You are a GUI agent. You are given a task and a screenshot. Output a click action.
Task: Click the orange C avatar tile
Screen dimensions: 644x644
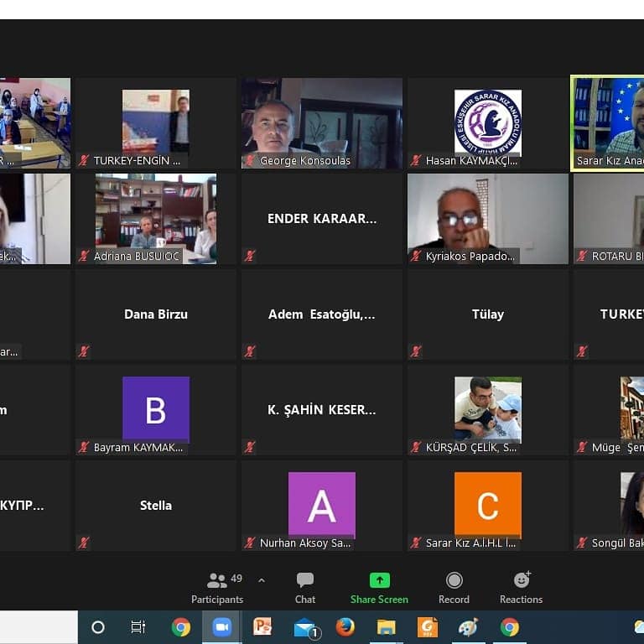tap(487, 505)
